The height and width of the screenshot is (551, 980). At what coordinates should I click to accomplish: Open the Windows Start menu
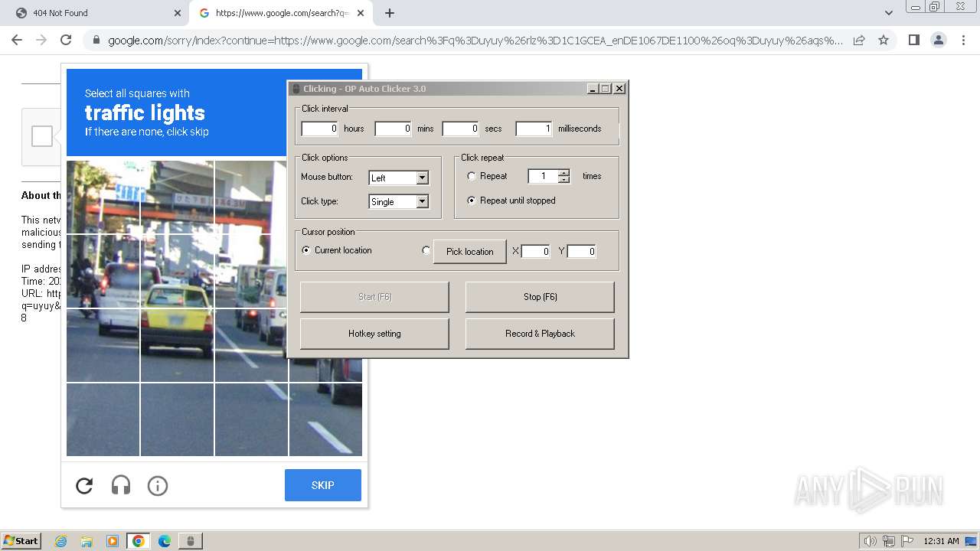pyautogui.click(x=21, y=540)
